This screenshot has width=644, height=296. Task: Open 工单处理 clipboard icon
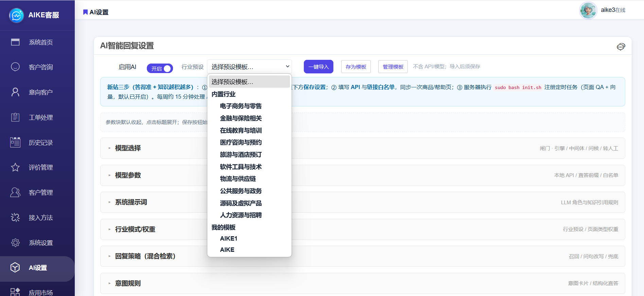[x=15, y=117]
